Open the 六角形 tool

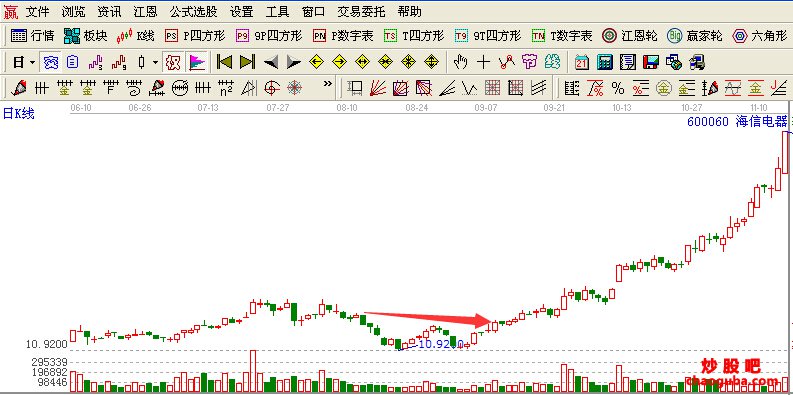[760, 35]
